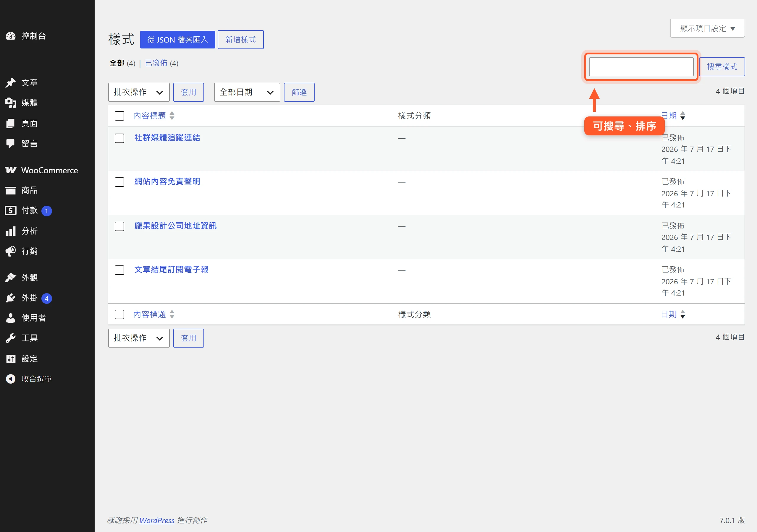Screen dimensions: 757x532
Task: Click sort arrows beside top 日期 header
Action: [682, 116]
